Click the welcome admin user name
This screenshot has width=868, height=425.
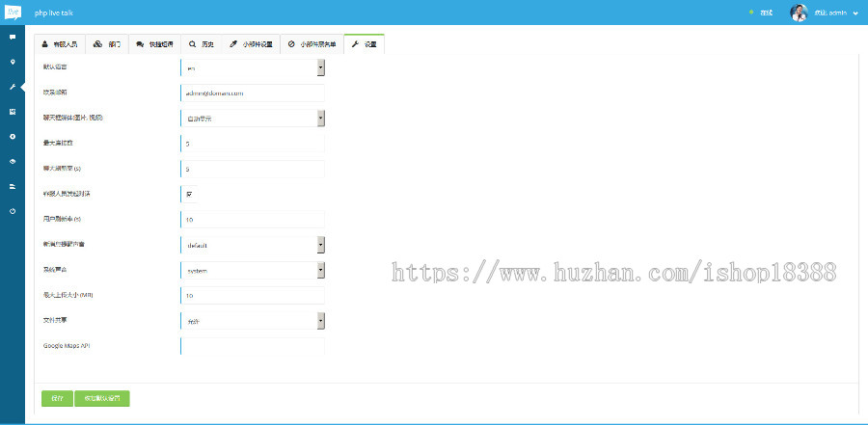829,13
